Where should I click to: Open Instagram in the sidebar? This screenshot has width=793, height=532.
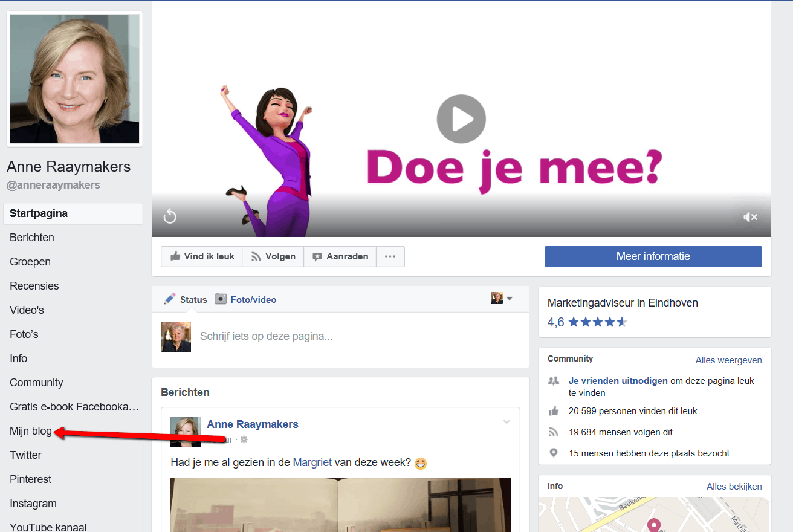(33, 504)
